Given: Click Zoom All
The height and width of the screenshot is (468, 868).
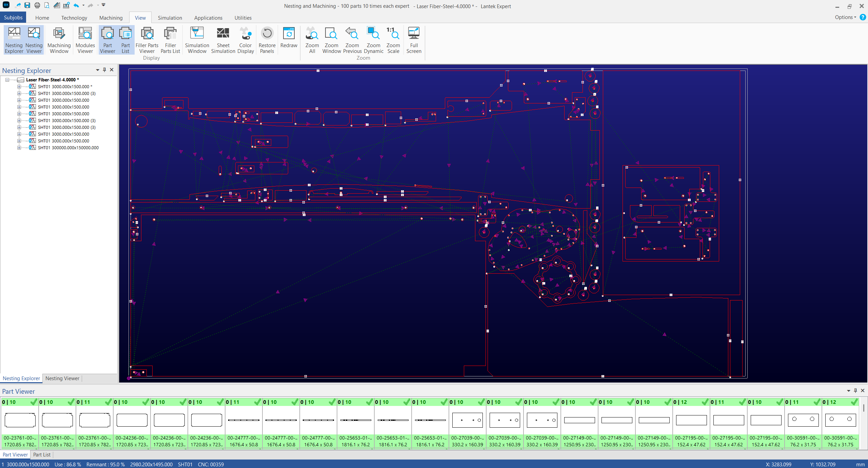Looking at the screenshot, I should click(x=312, y=40).
